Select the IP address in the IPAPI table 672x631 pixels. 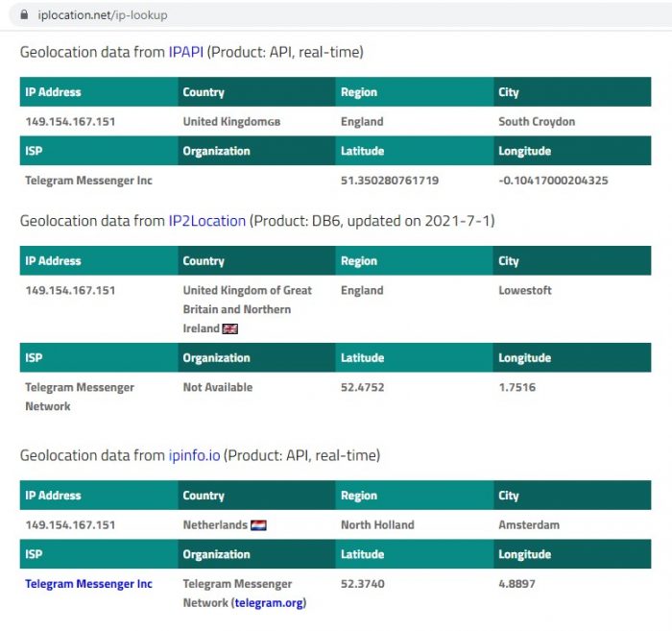click(70, 122)
